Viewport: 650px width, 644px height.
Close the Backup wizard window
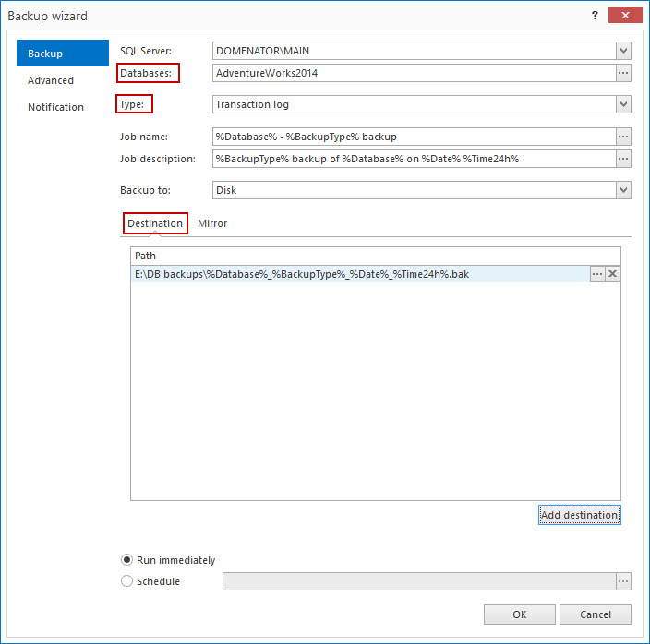click(x=625, y=16)
